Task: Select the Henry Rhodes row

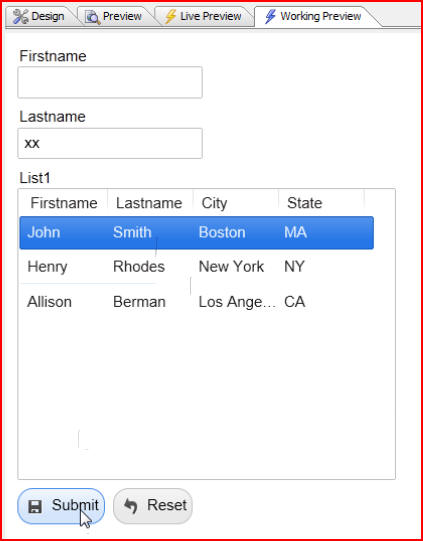Action: coord(197,267)
